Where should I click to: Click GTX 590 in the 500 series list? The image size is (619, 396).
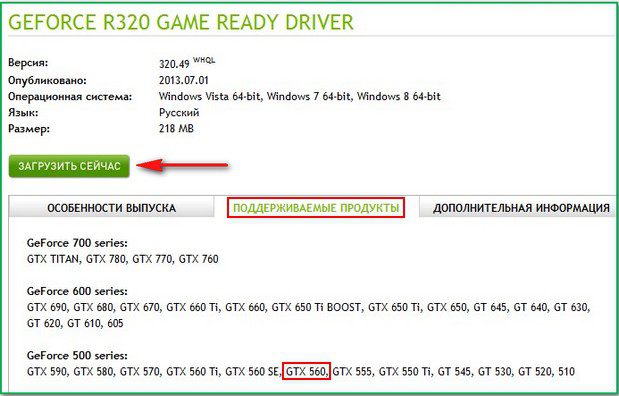click(x=47, y=372)
